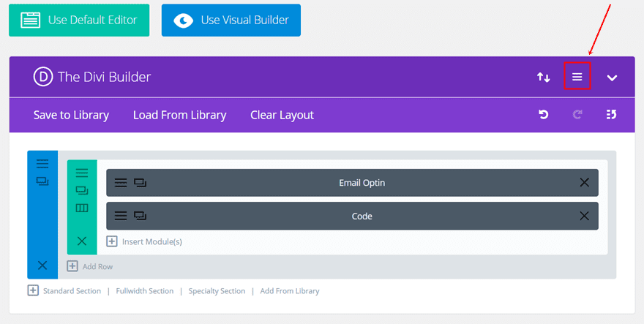Clone the green row

82,191
